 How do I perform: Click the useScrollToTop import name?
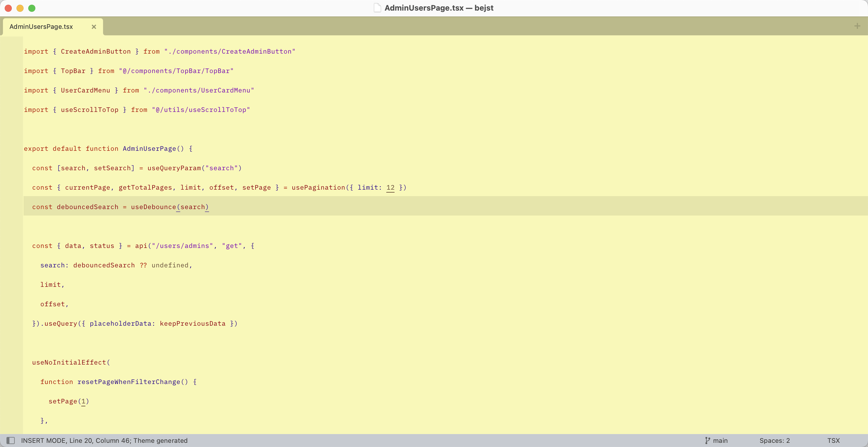click(90, 110)
